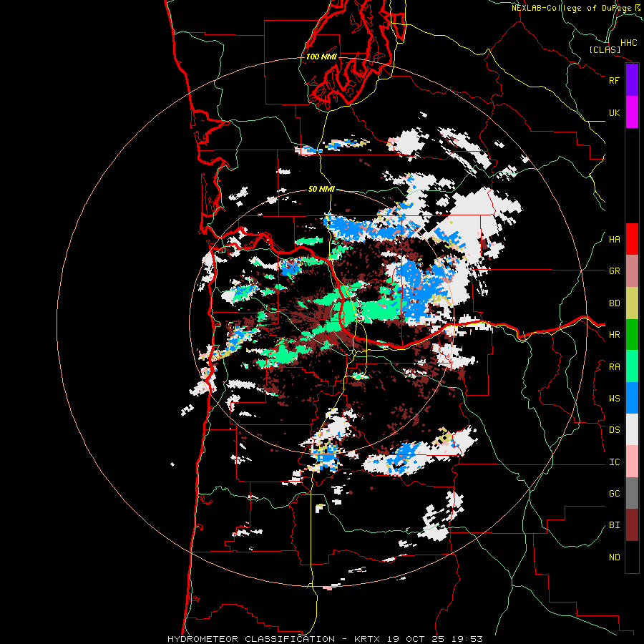Click the BI brown legend swatch

[632, 525]
